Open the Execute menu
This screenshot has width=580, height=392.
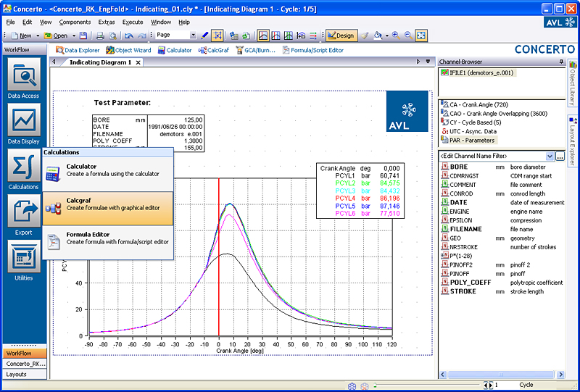pos(133,22)
